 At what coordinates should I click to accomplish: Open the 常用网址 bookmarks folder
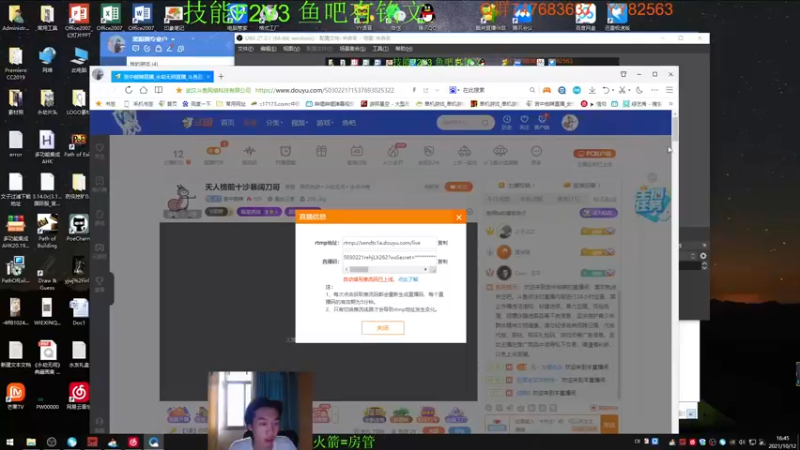[231, 104]
